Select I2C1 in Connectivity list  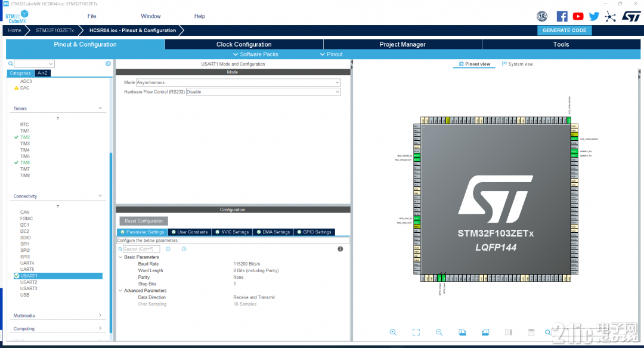[x=24, y=225]
